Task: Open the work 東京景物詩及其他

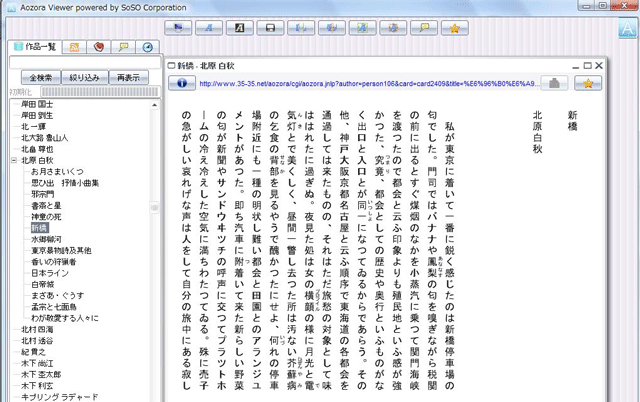Action: click(61, 251)
